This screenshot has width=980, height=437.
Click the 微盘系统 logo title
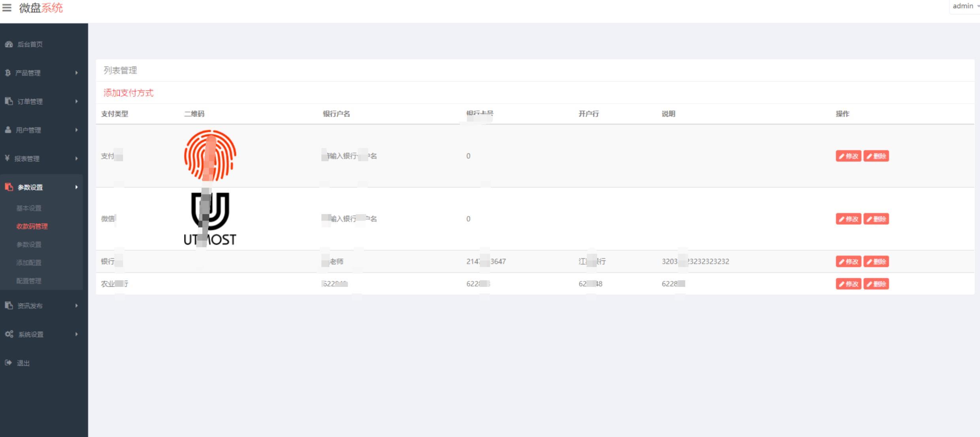point(41,8)
